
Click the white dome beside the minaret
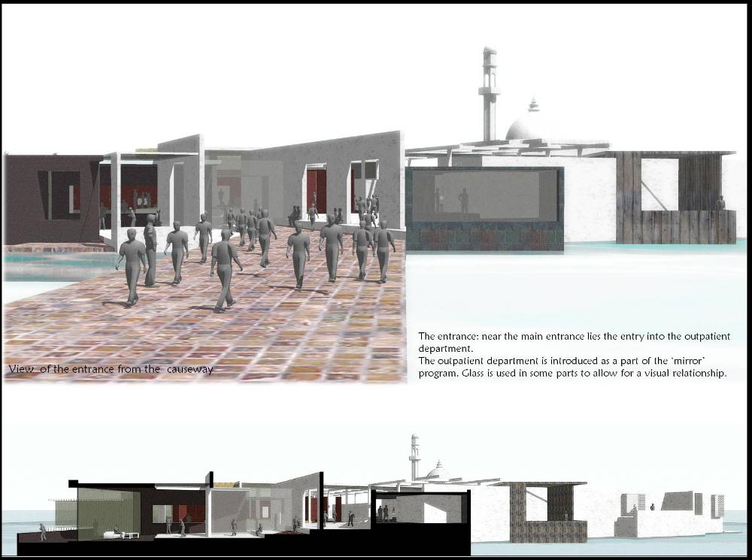point(526,127)
